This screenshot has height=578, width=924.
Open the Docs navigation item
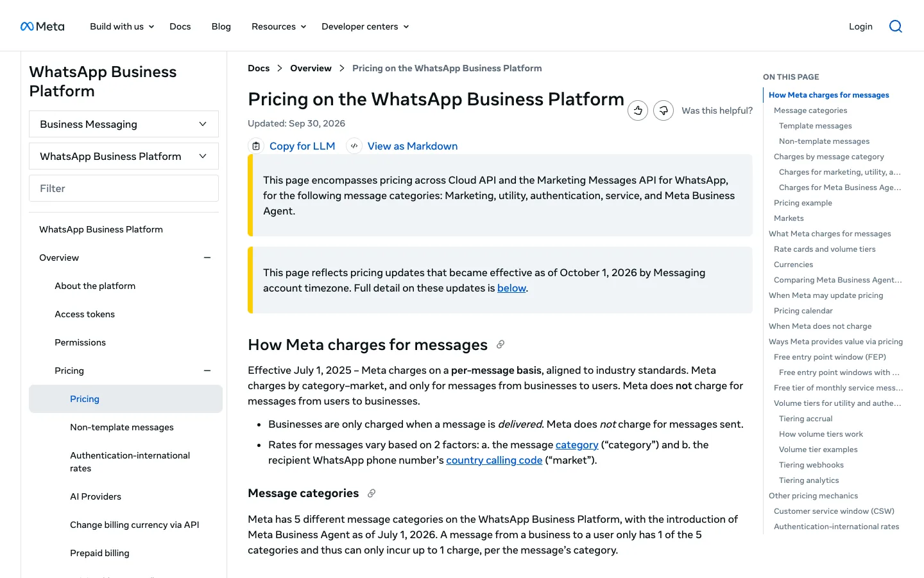coord(180,26)
